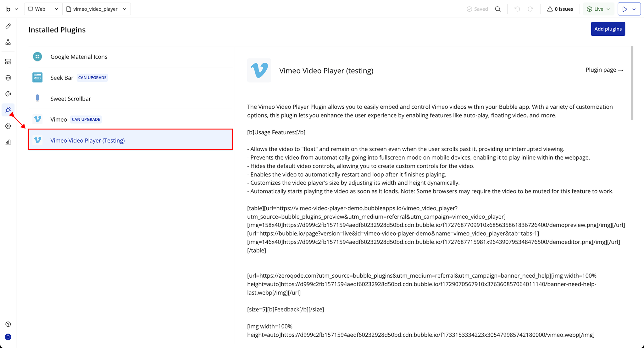Click the plugin description scrollbar
The height and width of the screenshot is (348, 644).
tap(632, 83)
